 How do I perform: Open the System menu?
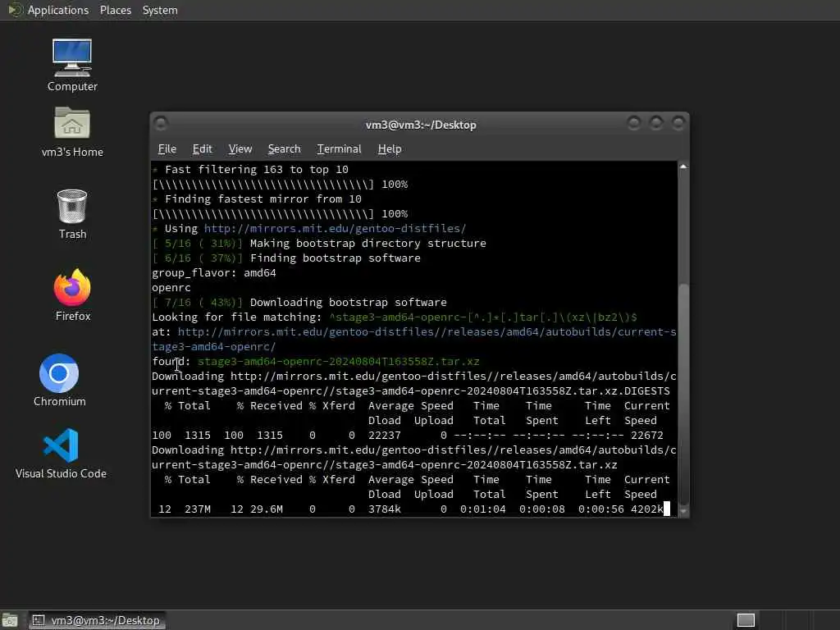pos(160,10)
